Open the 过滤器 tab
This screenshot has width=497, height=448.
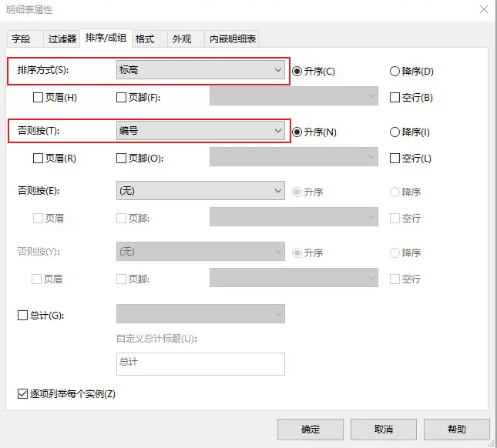tap(62, 39)
